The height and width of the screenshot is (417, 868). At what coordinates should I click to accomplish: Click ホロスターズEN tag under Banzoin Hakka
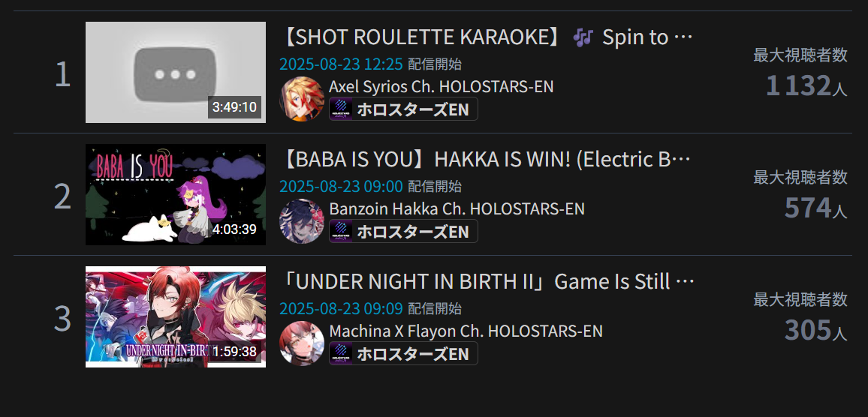pos(403,231)
